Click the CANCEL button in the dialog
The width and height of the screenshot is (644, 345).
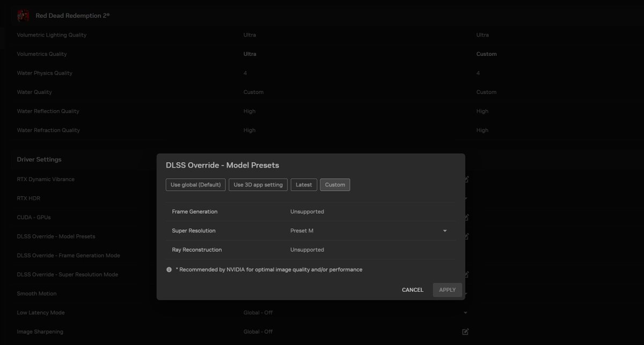(x=413, y=290)
